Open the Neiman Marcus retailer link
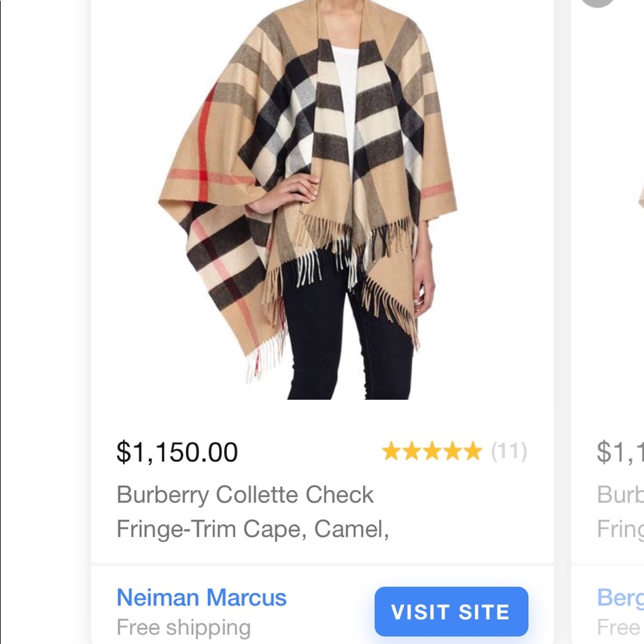 [202, 598]
